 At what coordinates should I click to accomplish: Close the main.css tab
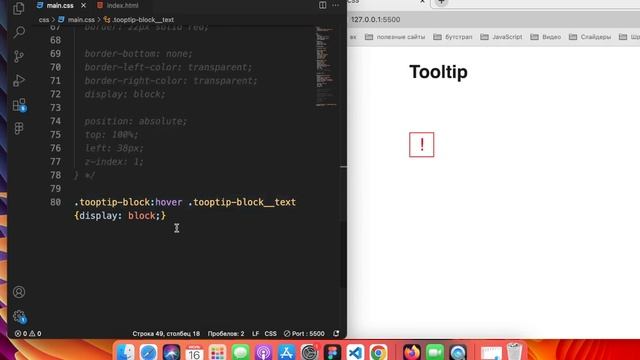(x=83, y=5)
